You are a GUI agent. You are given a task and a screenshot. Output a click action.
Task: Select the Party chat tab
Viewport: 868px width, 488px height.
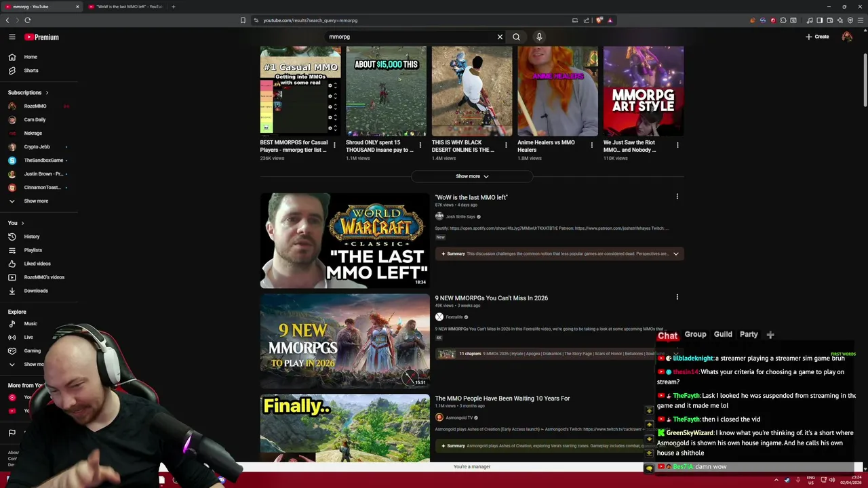[x=749, y=334]
